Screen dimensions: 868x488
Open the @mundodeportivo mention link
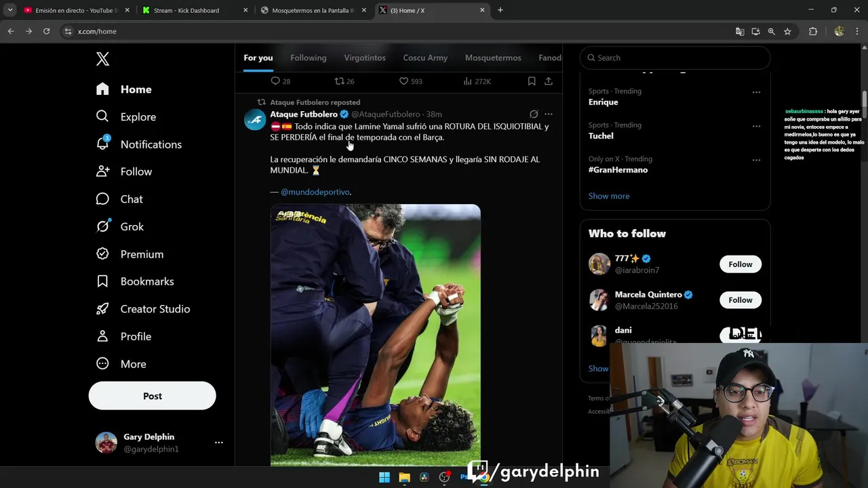[315, 192]
